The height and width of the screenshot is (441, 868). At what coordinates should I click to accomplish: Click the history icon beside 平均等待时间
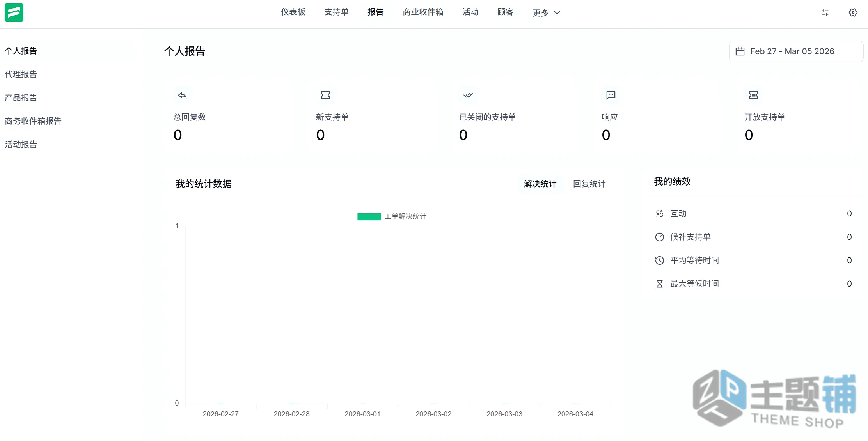click(x=660, y=260)
